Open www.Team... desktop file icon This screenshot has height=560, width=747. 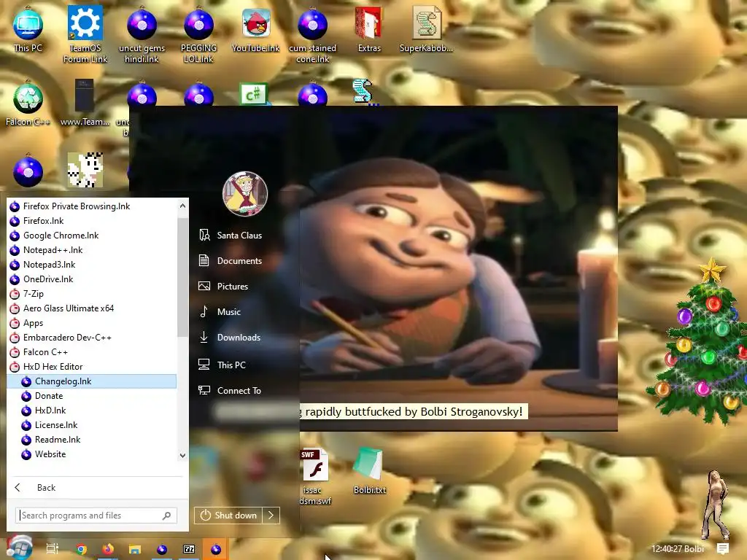tap(85, 104)
